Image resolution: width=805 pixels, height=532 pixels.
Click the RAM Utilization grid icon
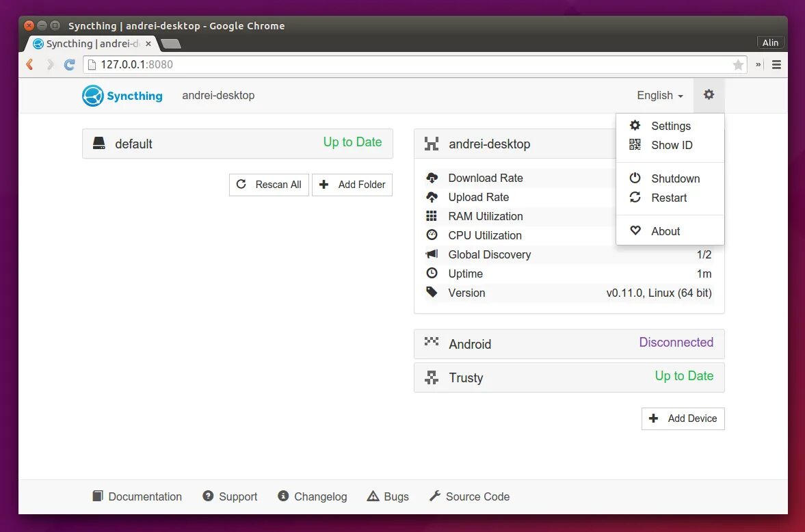click(432, 216)
